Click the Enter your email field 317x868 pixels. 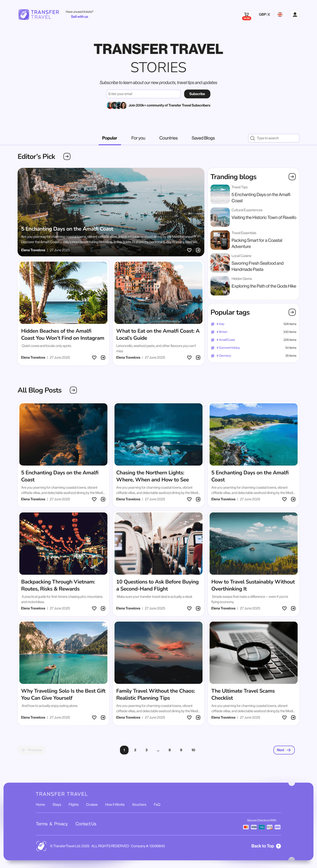tap(143, 94)
